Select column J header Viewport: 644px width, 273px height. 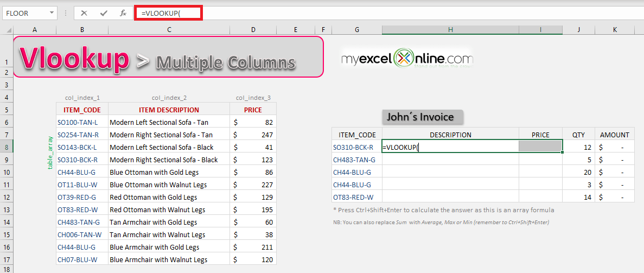coord(579,30)
